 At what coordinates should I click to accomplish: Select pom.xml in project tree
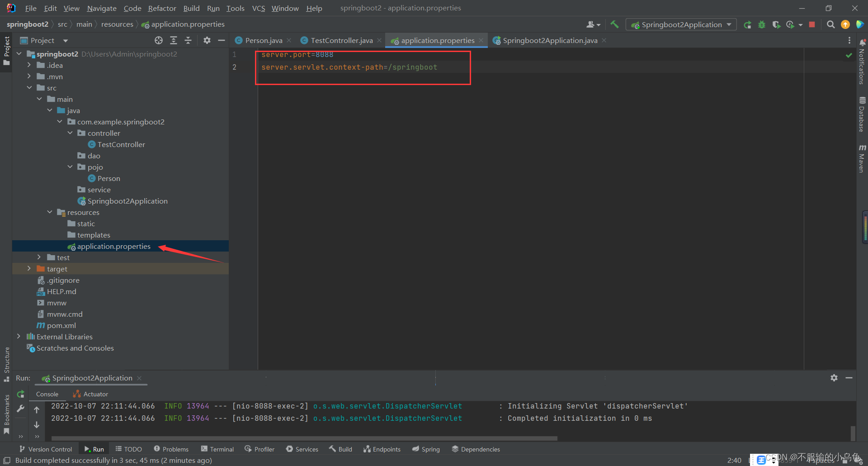tap(61, 325)
